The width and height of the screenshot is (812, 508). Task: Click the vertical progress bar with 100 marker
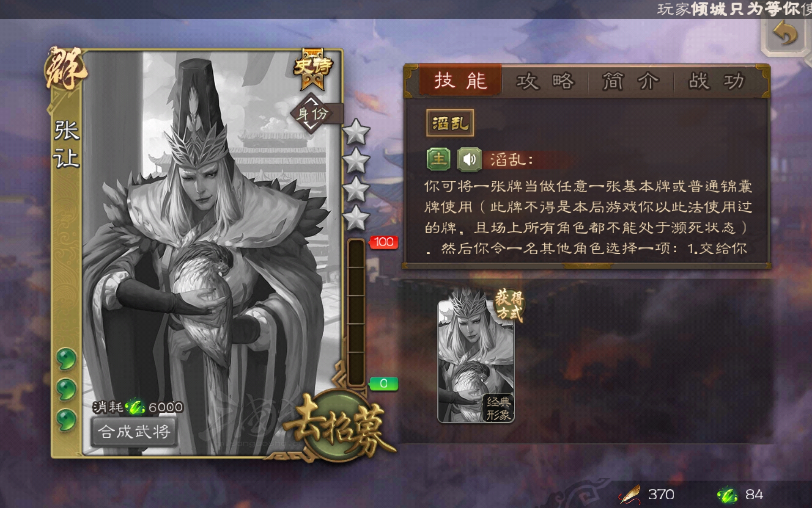click(x=356, y=312)
